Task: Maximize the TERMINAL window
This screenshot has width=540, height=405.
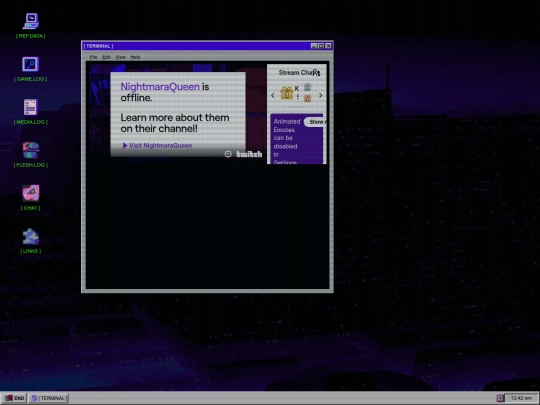Action: click(321, 46)
